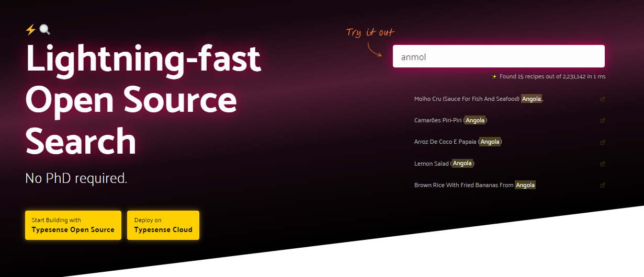Click the "Lightning-fast Open Source Search" heading
Screen dimensions: 644x277
[143, 99]
